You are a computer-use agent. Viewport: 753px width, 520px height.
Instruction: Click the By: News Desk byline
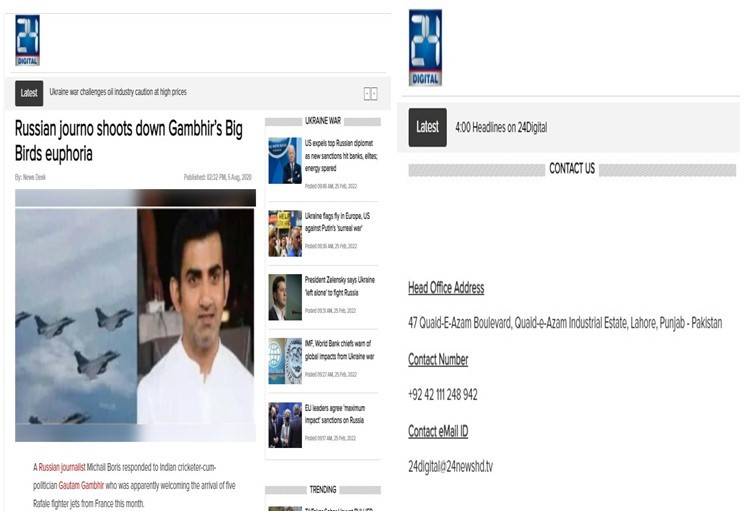(30, 177)
